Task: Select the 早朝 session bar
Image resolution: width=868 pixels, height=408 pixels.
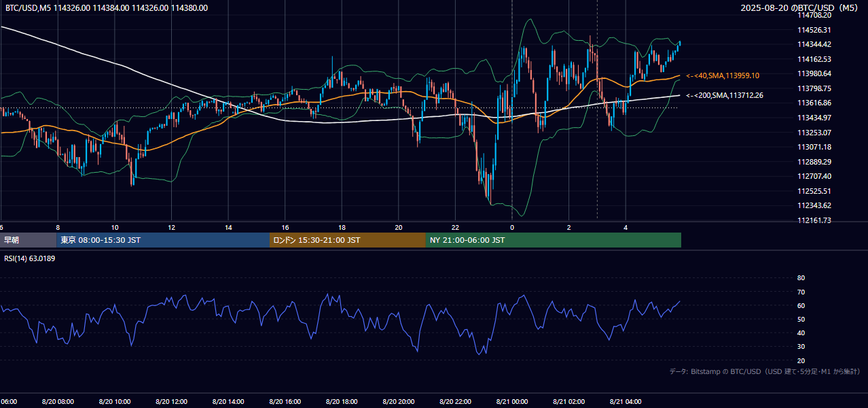Action: 29,240
